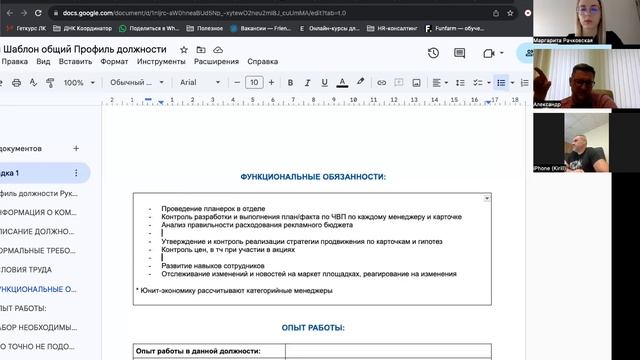Screen dimensions: 640x360
Task: Open the table cell dropdown arrow in ФУНКЦИОНАЛЬНЫЕ ОБЯЗАННОСТИ box
Action: [x=487, y=198]
